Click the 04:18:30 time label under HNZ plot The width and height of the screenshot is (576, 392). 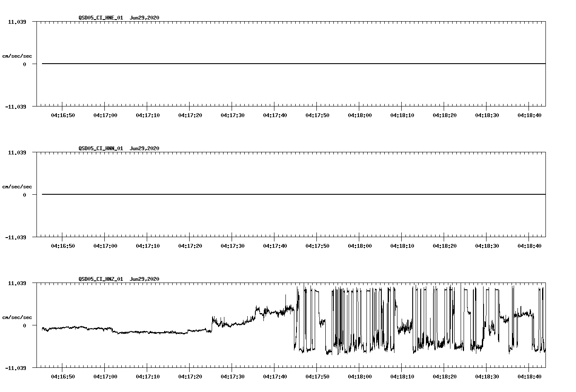pyautogui.click(x=487, y=377)
